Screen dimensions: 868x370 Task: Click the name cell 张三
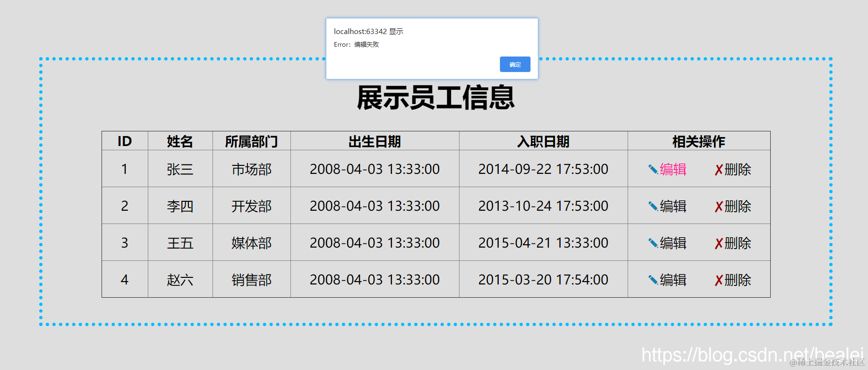(180, 169)
